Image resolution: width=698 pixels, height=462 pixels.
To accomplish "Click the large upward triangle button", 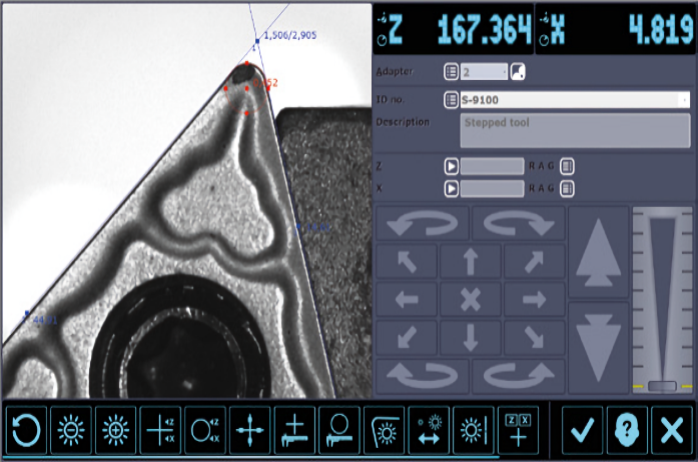I will (x=598, y=252).
